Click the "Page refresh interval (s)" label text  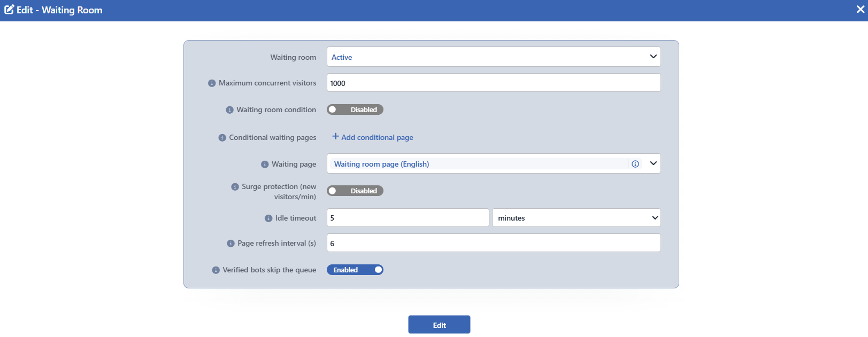click(x=277, y=244)
